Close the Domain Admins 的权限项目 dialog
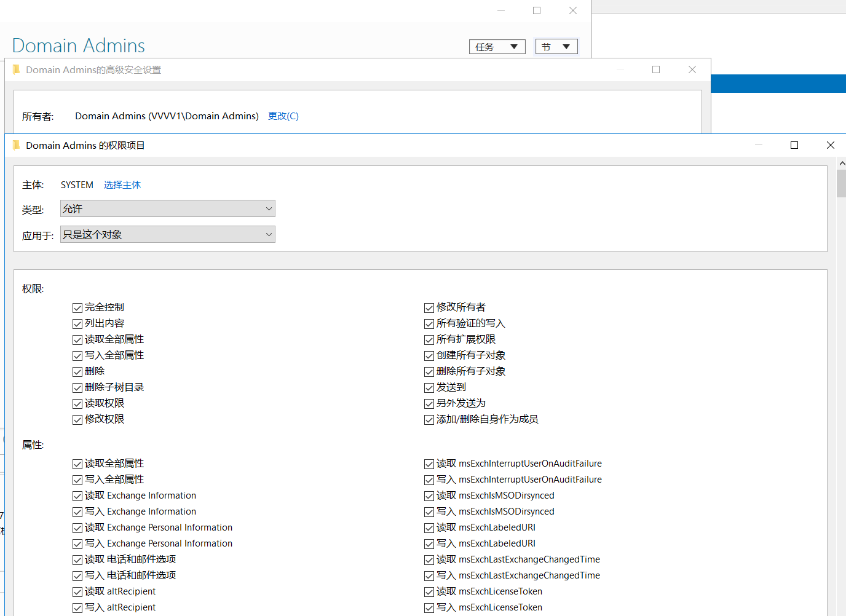This screenshot has width=846, height=616. click(830, 145)
